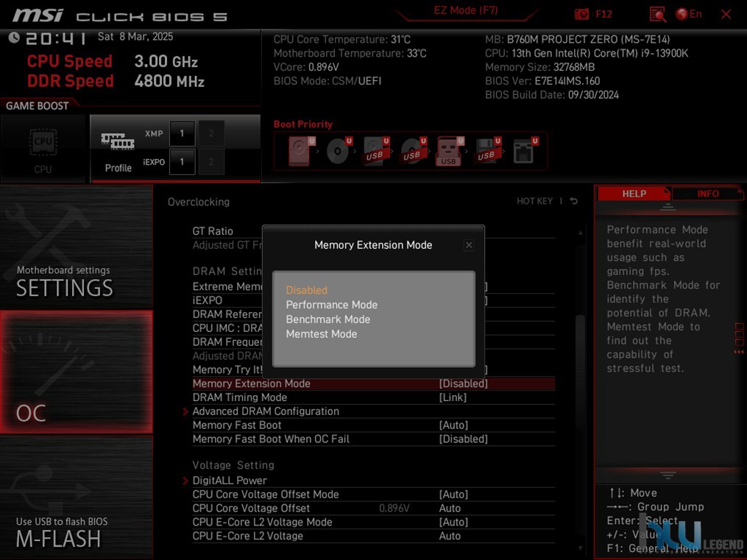Click the scrollbar down arrow of settings list

pyautogui.click(x=580, y=548)
